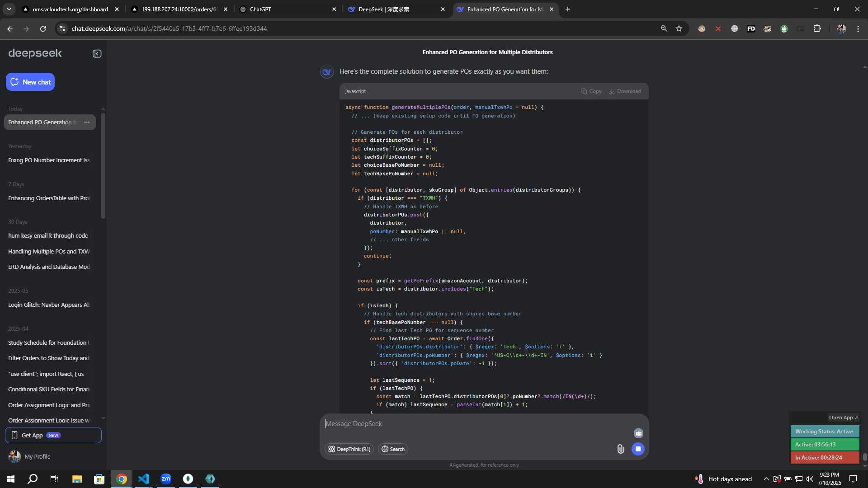The width and height of the screenshot is (868, 488).
Task: Open Order Assignment Logic and Pri chat
Action: point(49,405)
